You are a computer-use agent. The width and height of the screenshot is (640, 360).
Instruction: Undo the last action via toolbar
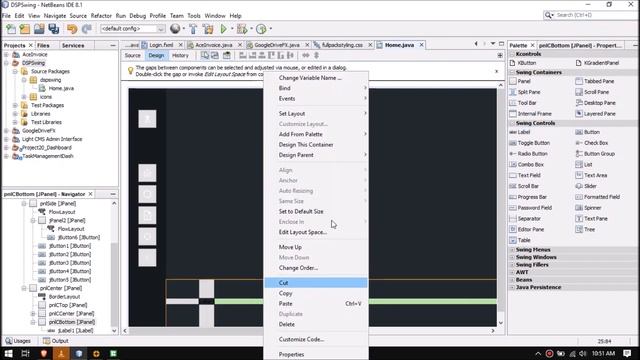72,29
